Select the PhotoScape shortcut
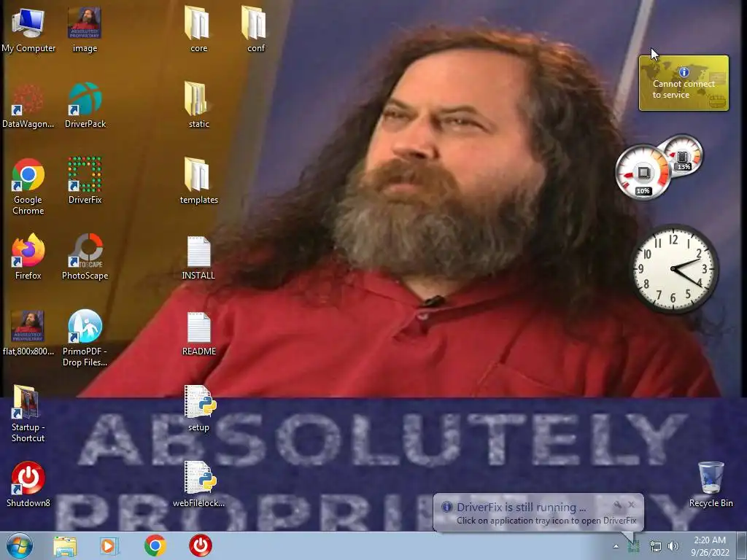 pos(85,257)
